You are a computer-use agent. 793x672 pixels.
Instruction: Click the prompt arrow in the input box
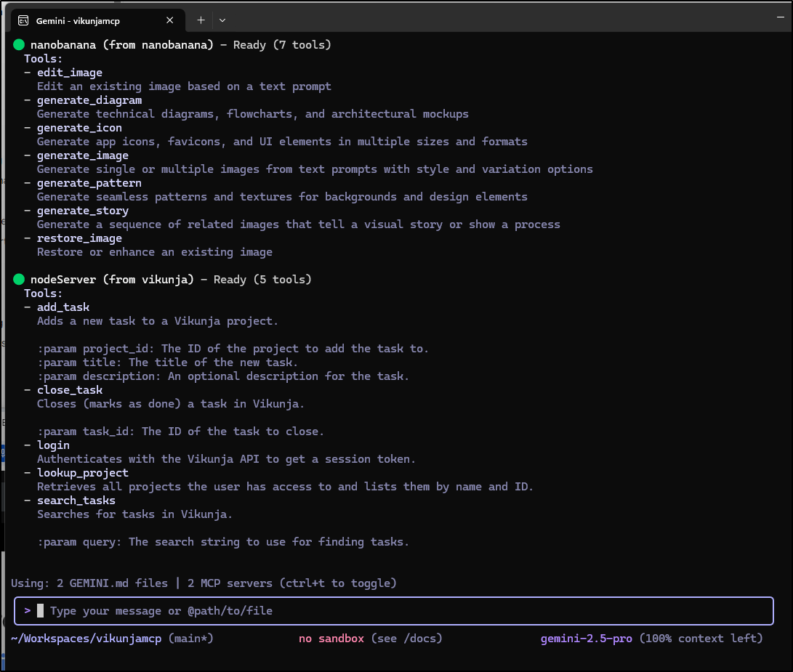(x=27, y=611)
